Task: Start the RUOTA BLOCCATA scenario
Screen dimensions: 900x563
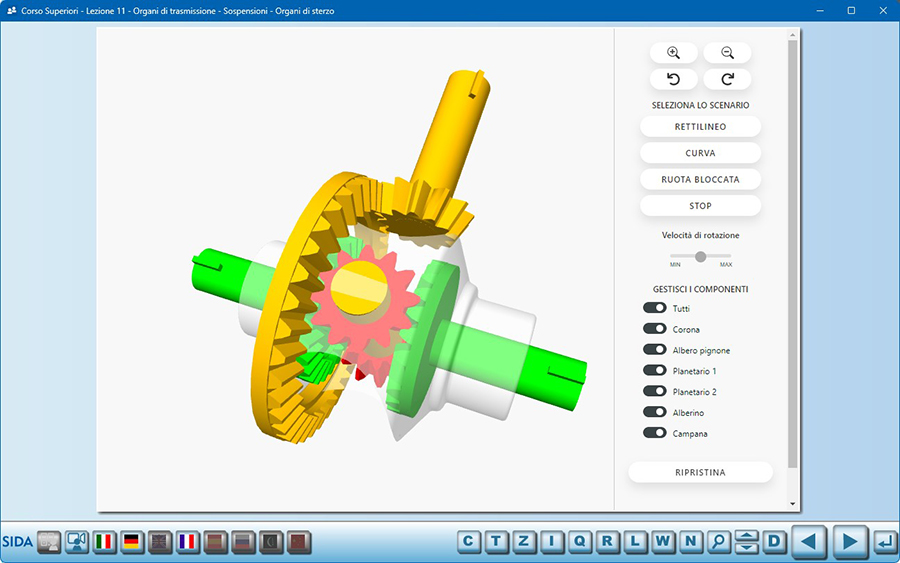Action: [700, 179]
